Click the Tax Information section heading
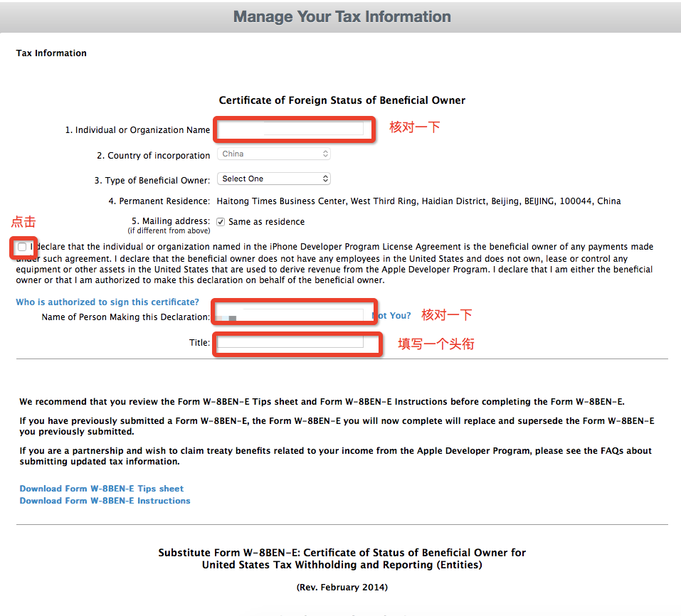This screenshot has width=681, height=616. click(x=51, y=53)
